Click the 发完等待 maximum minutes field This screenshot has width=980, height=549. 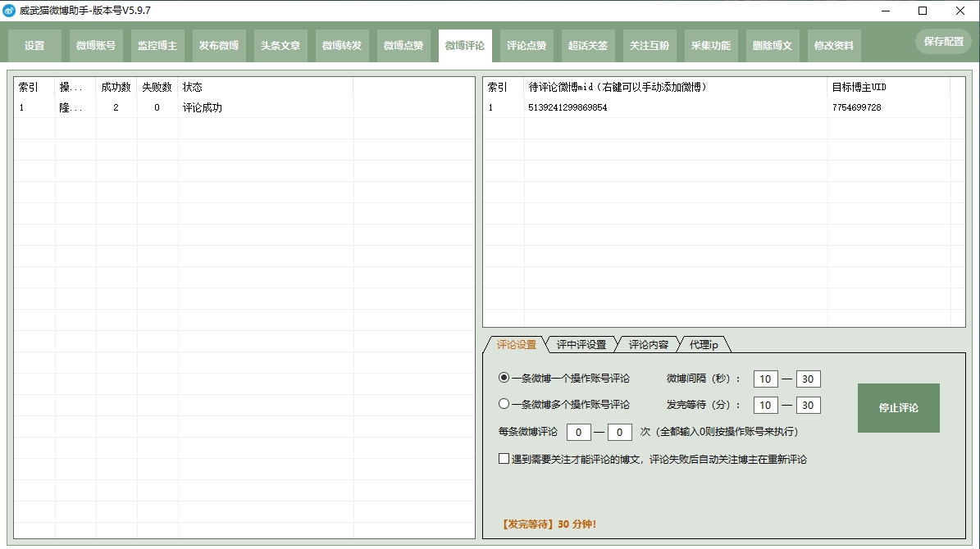point(808,406)
